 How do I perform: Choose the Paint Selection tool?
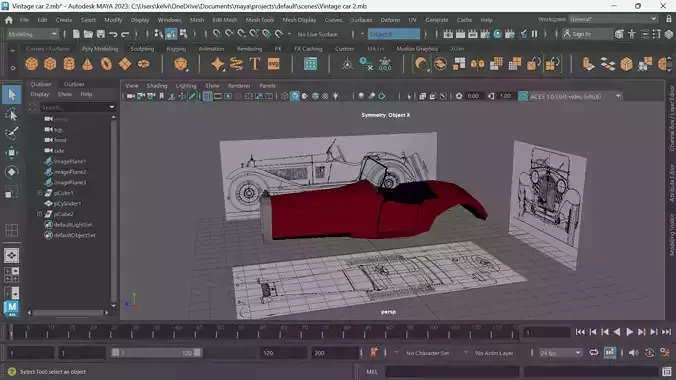[x=12, y=133]
